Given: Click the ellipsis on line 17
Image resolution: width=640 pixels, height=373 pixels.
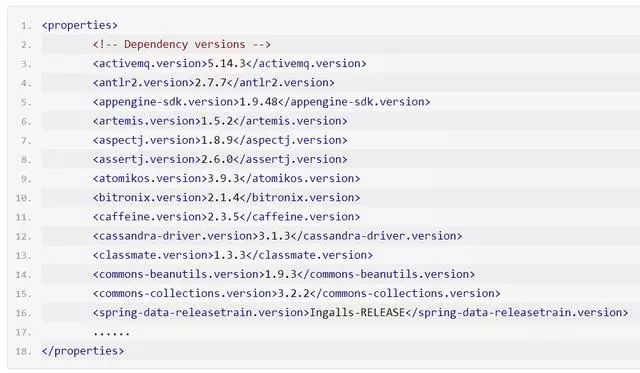Looking at the screenshot, I should [111, 333].
